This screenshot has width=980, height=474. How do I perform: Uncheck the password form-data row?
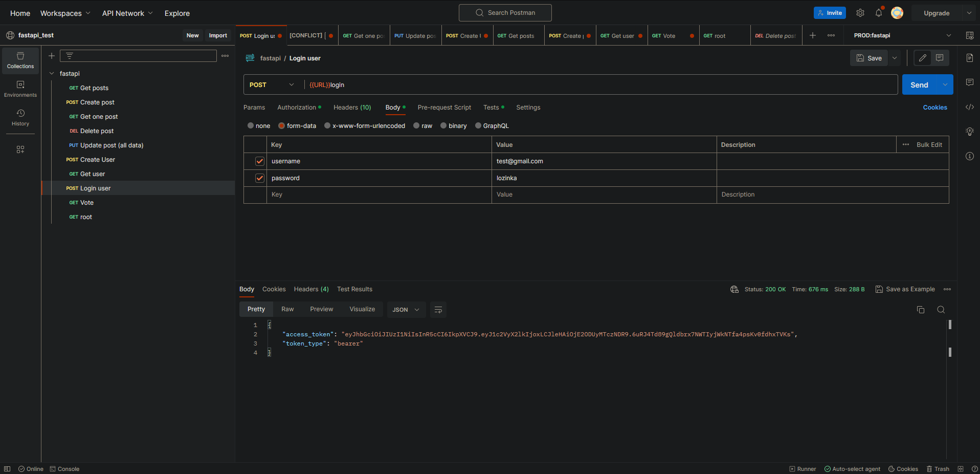click(259, 178)
